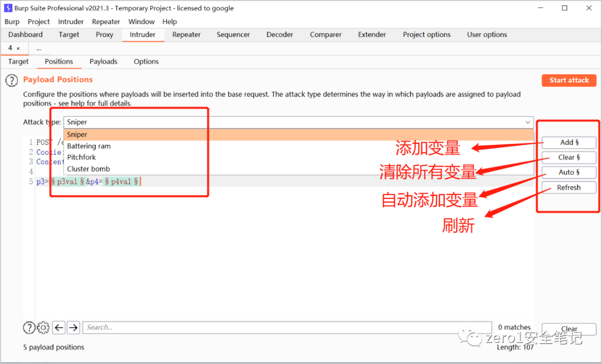Screen dimensions: 602x364
Task: Switch to the Extender tab
Action: [x=372, y=35]
